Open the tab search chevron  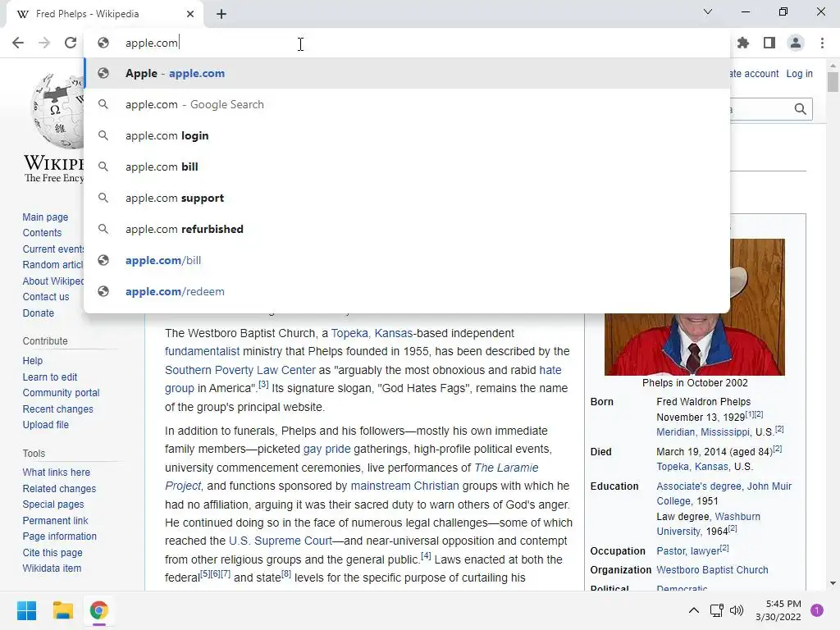pyautogui.click(x=708, y=11)
